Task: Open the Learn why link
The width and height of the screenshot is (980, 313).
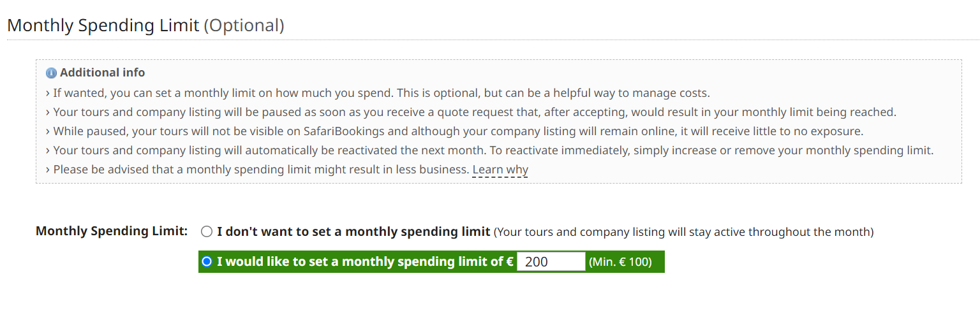Action: coord(500,170)
